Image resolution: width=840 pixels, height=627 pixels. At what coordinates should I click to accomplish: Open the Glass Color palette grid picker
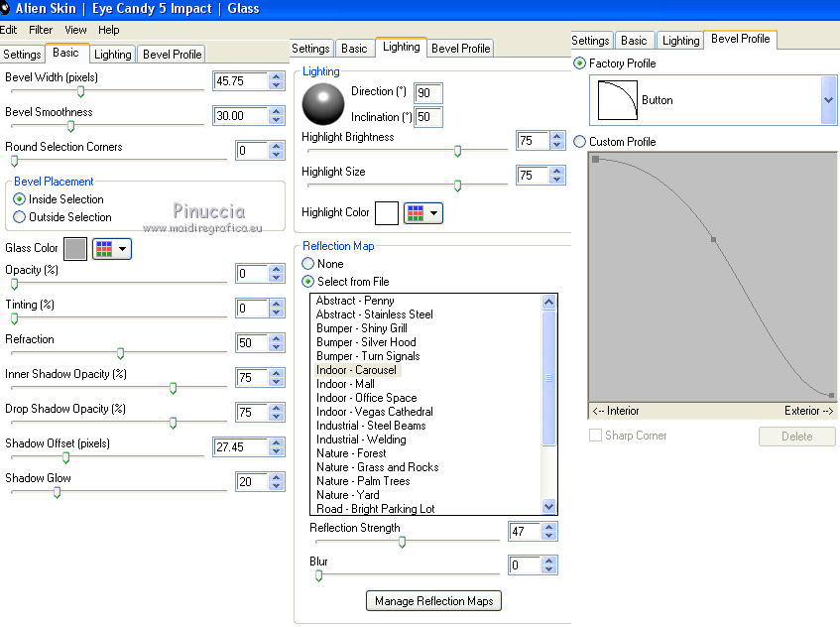coord(111,249)
